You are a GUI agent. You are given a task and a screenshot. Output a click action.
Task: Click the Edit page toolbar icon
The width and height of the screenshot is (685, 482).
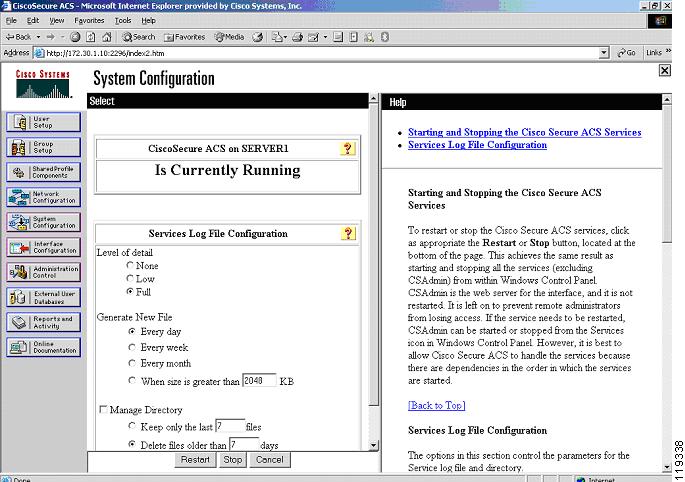pyautogui.click(x=313, y=37)
